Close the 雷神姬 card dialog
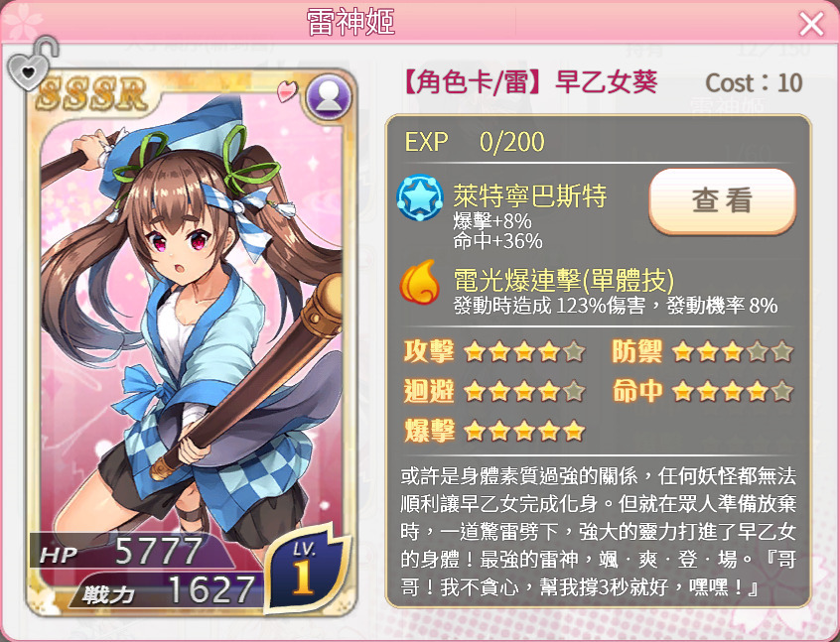 pyautogui.click(x=811, y=24)
